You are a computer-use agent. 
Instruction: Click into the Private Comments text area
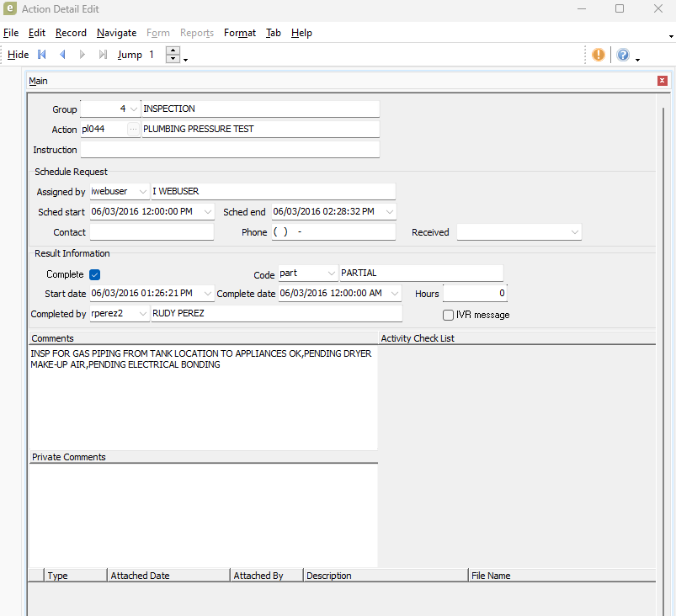(x=202, y=513)
